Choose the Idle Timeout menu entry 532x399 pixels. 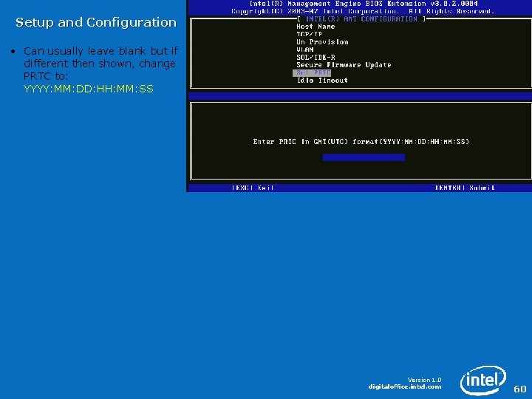click(x=322, y=81)
